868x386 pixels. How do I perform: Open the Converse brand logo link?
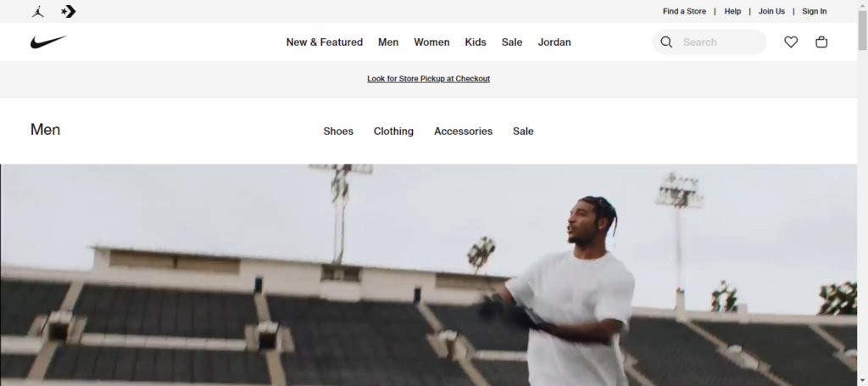click(68, 11)
